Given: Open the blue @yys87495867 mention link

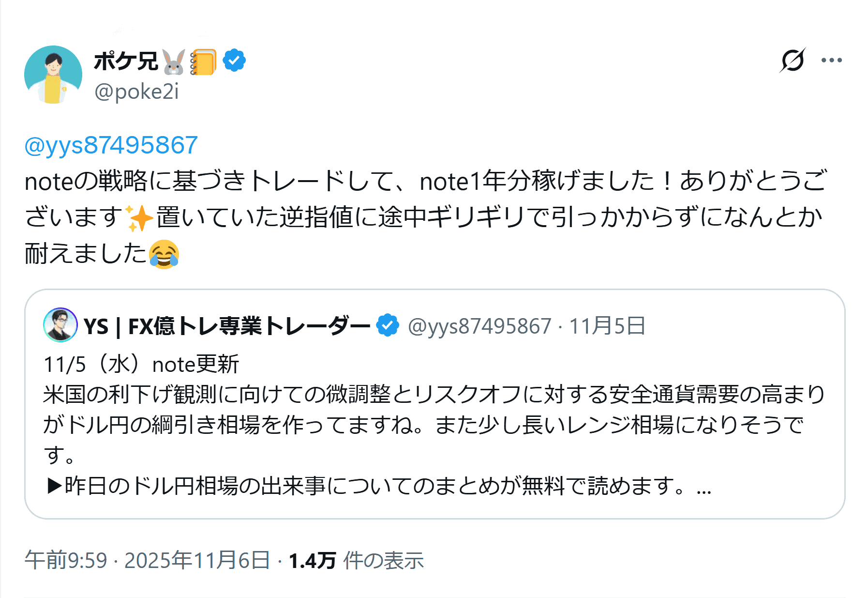Looking at the screenshot, I should 111,145.
